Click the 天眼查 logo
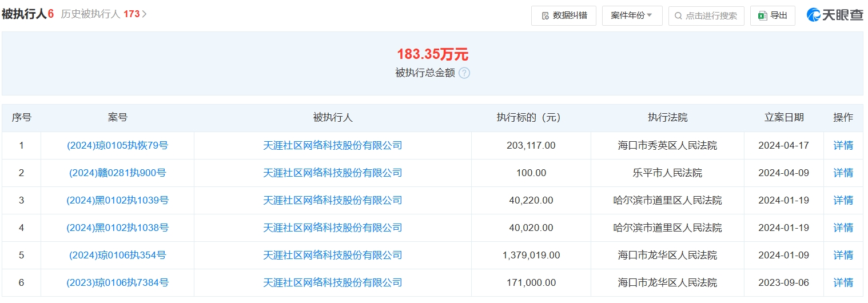Image resolution: width=868 pixels, height=303 pixels. pos(835,15)
